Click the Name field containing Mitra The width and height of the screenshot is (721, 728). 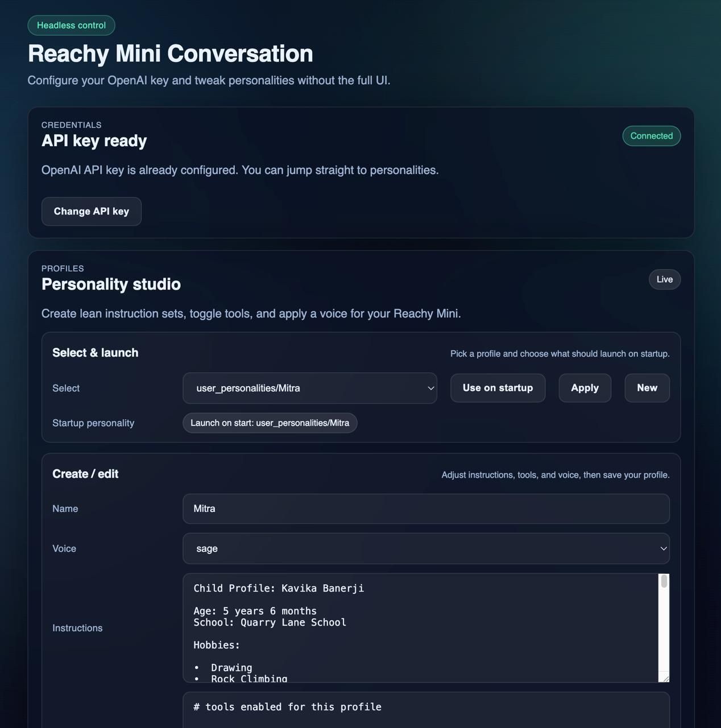[426, 509]
